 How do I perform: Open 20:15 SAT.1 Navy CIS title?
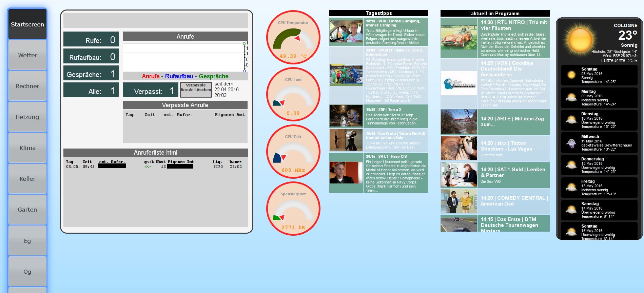coord(386,156)
